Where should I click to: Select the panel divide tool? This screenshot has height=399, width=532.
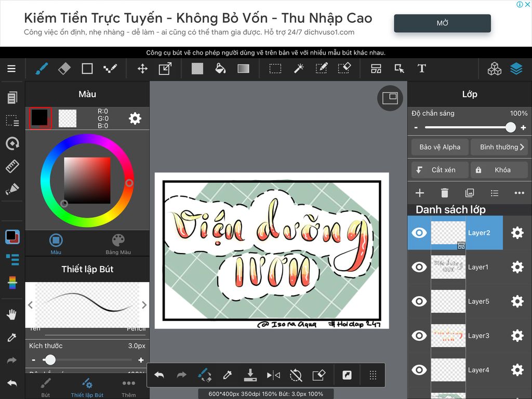[376, 69]
